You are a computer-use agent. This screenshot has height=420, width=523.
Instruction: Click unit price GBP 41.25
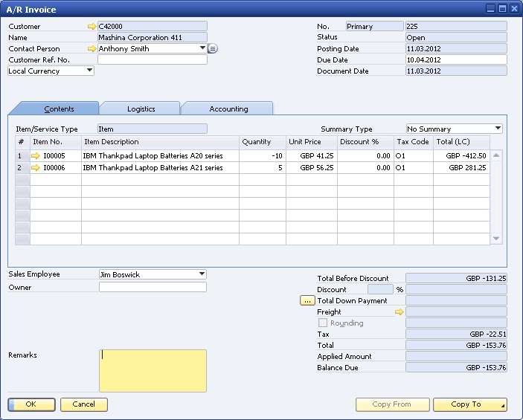tap(312, 155)
